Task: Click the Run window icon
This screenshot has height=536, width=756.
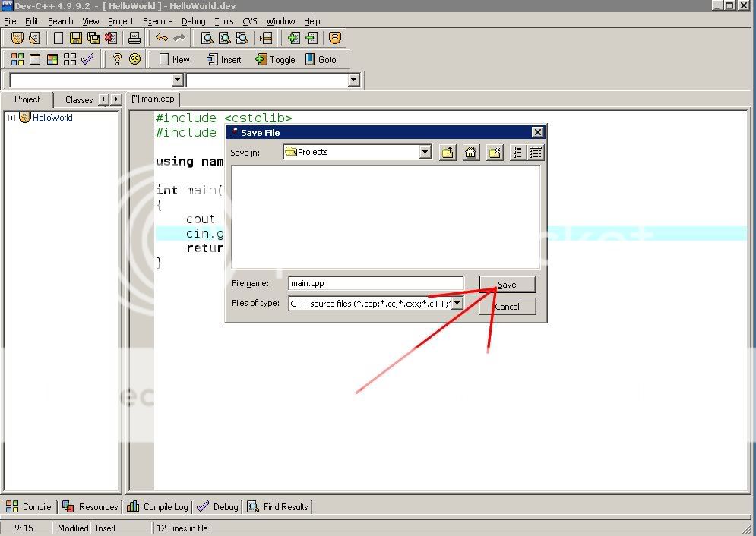Action: (x=35, y=59)
